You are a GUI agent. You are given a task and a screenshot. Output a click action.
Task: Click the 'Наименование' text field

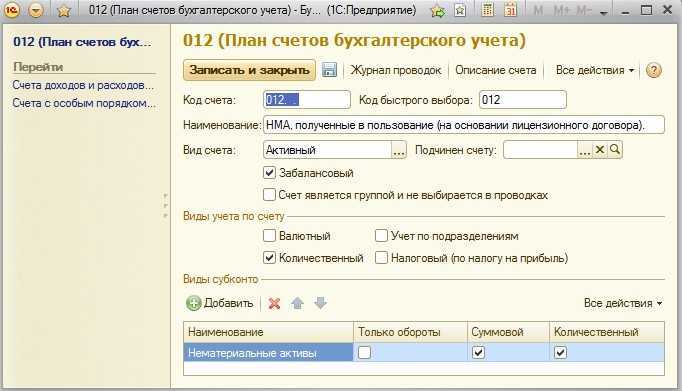click(464, 125)
